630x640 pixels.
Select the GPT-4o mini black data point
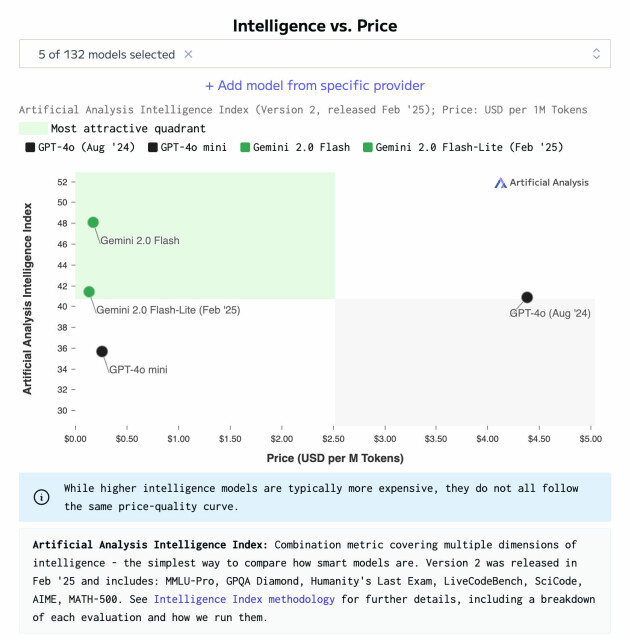pos(102,351)
